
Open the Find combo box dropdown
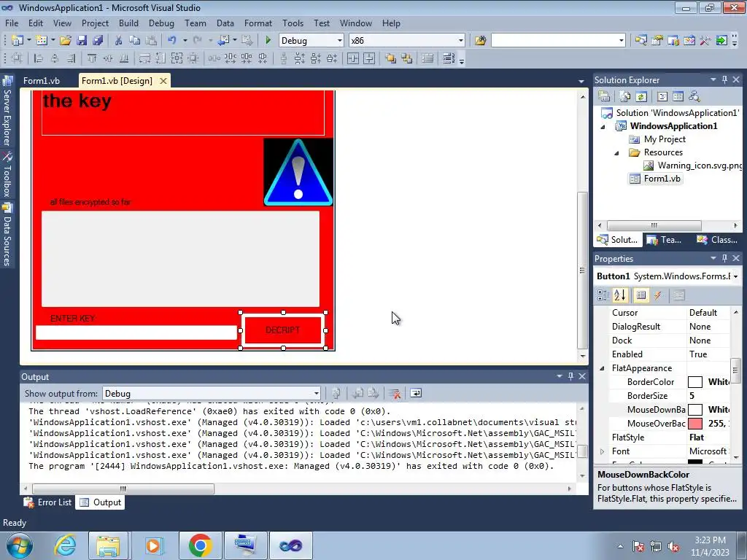pos(622,41)
